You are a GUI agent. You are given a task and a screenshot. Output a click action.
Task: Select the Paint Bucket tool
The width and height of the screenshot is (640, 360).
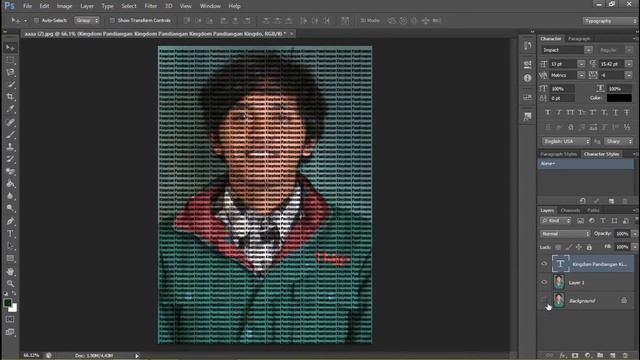pos(10,184)
